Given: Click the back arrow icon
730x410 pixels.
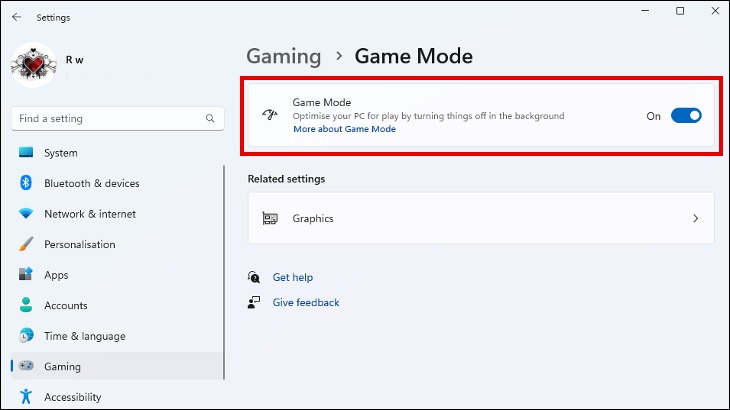Looking at the screenshot, I should tap(17, 17).
